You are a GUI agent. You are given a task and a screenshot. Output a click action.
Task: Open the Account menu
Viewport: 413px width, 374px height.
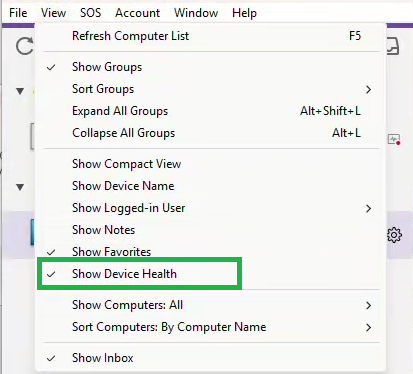pos(137,13)
